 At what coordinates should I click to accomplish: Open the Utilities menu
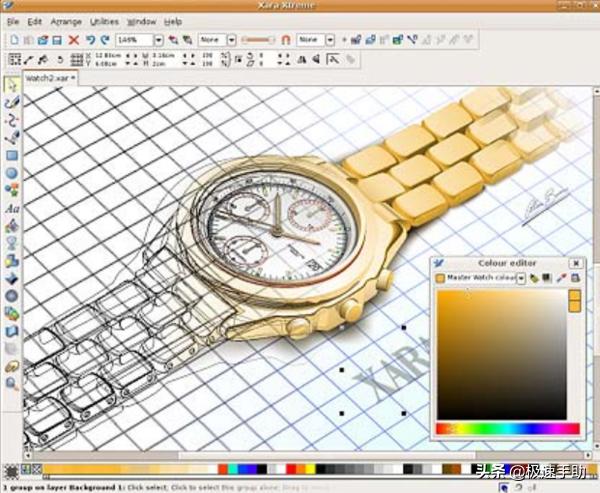tap(104, 22)
